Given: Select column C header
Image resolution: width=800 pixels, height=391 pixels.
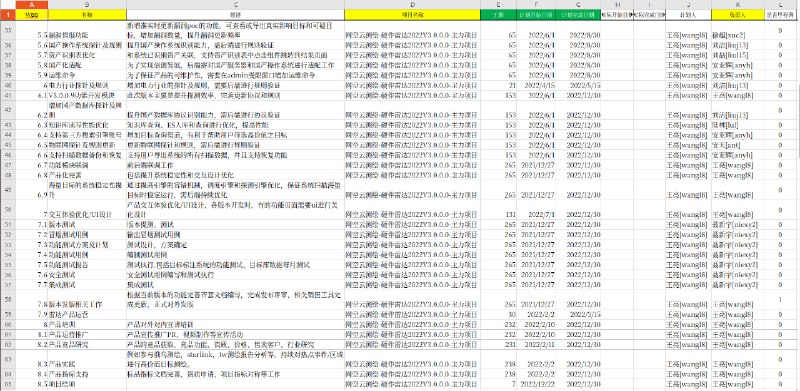Looking at the screenshot, I should 235,5.
